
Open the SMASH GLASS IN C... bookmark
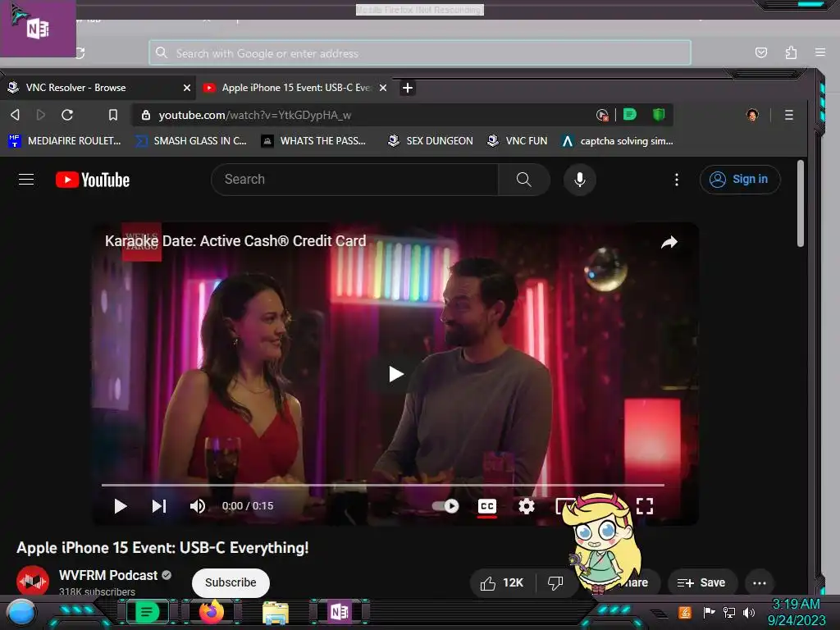(x=191, y=141)
